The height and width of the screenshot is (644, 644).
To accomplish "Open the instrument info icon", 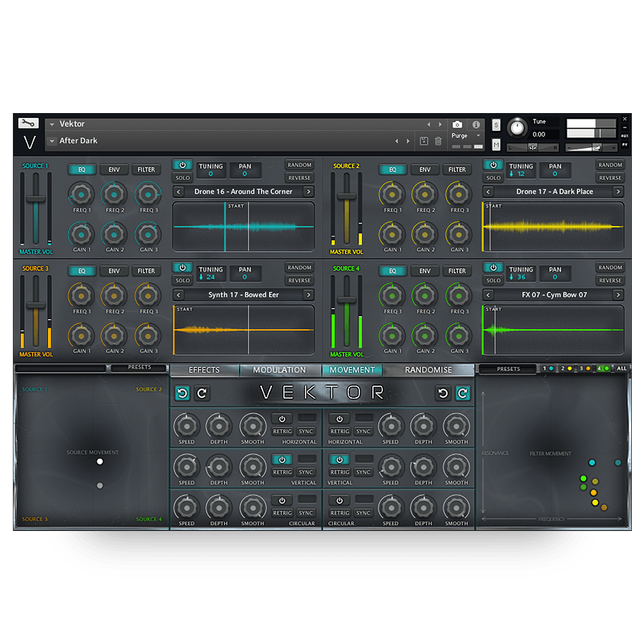I will point(476,125).
